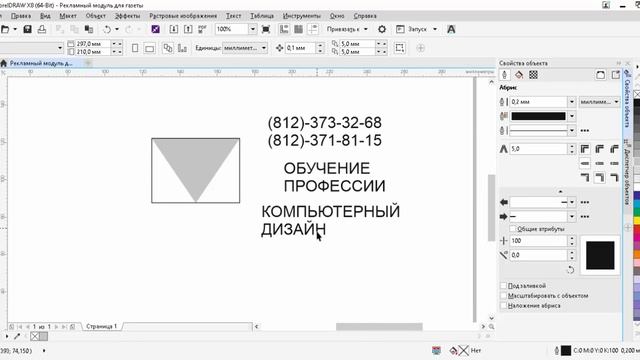This screenshot has width=640, height=360.
Task: Open the Outline section pen icon
Action: point(504,75)
